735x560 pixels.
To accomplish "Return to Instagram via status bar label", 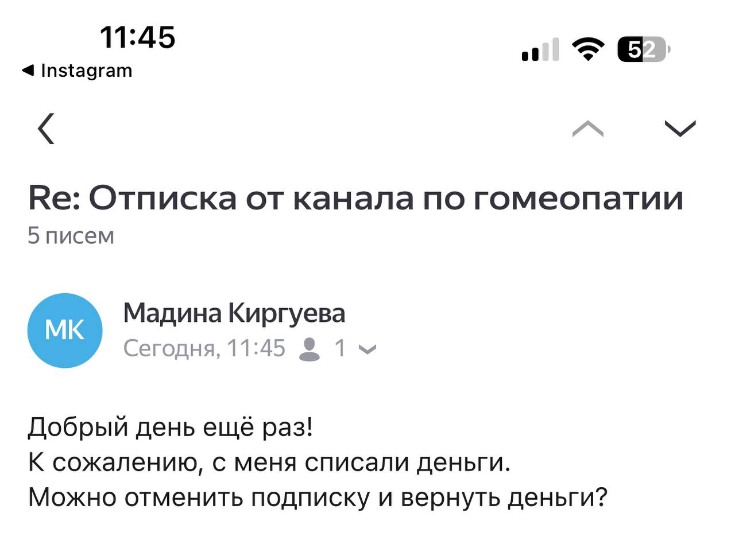I will click(86, 71).
